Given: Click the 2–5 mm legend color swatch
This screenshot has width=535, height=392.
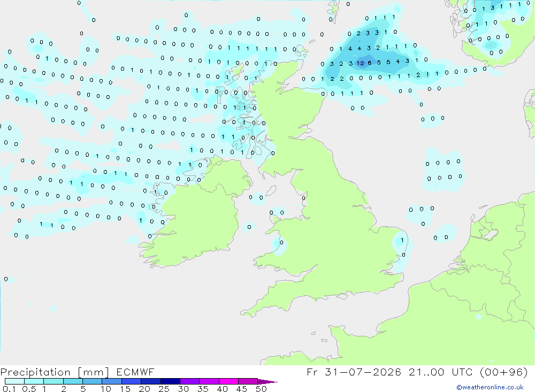Looking at the screenshot, I should click(73, 381).
